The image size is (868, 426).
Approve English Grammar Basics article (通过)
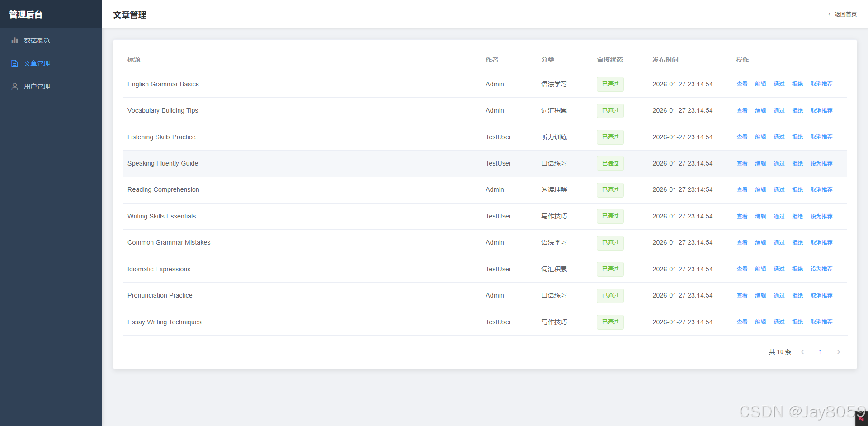779,84
